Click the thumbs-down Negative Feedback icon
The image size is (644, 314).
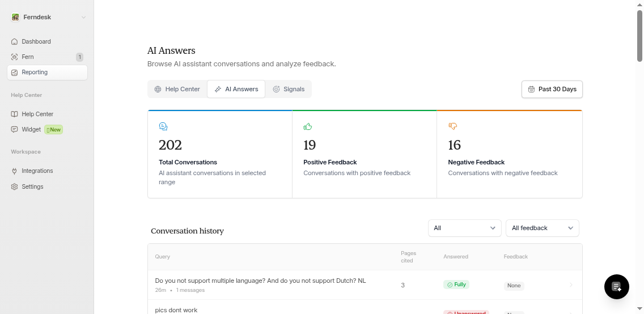coord(452,126)
